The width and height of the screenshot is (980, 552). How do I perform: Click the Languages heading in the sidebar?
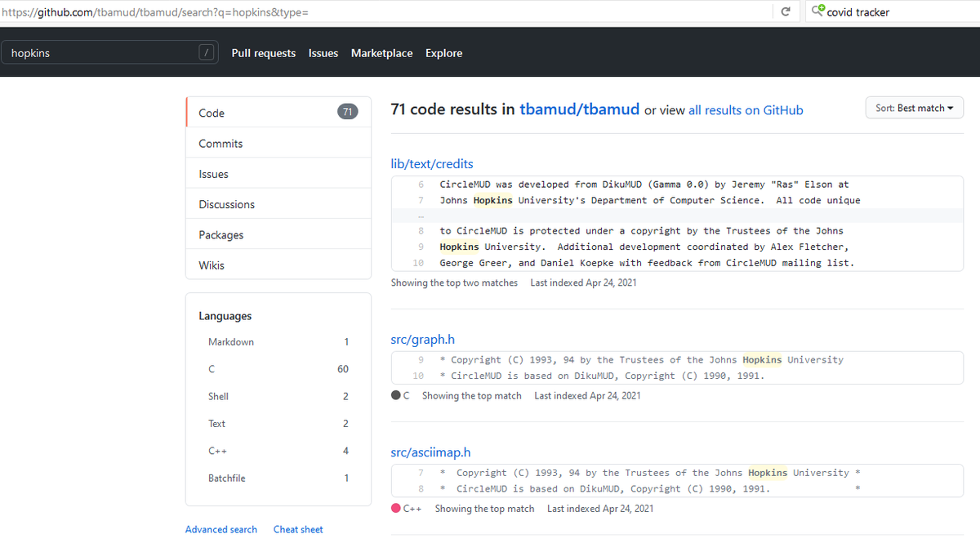pyautogui.click(x=225, y=316)
